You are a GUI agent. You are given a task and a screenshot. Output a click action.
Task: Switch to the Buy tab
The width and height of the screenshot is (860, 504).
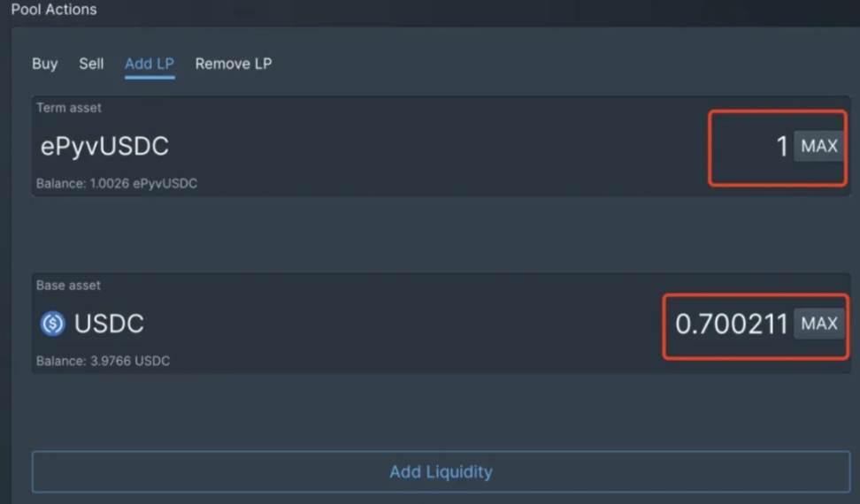coord(44,64)
